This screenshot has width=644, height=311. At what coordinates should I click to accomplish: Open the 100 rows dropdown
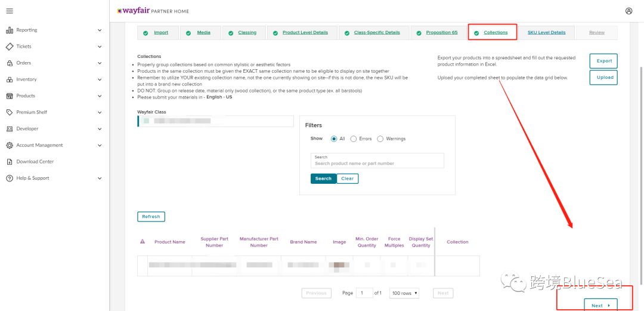404,293
